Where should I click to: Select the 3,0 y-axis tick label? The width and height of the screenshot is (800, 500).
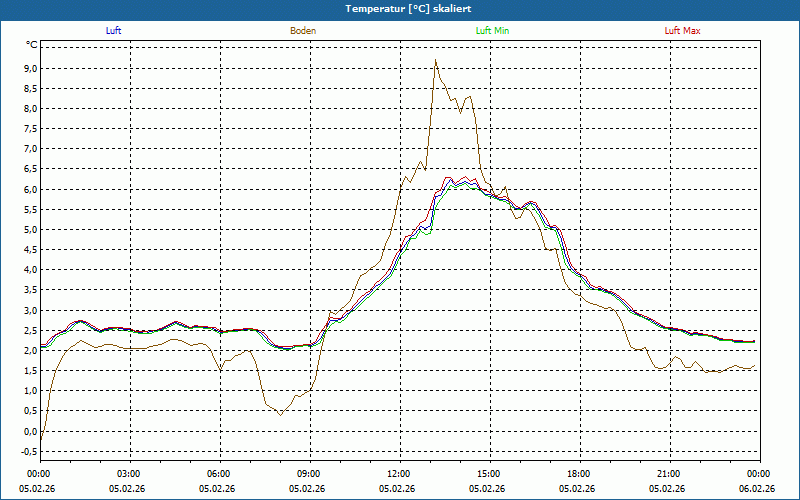(31, 310)
